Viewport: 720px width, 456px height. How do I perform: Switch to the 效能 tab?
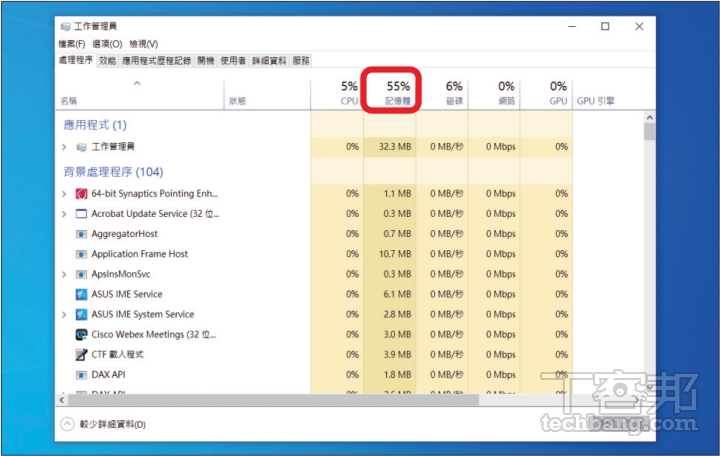pyautogui.click(x=107, y=60)
